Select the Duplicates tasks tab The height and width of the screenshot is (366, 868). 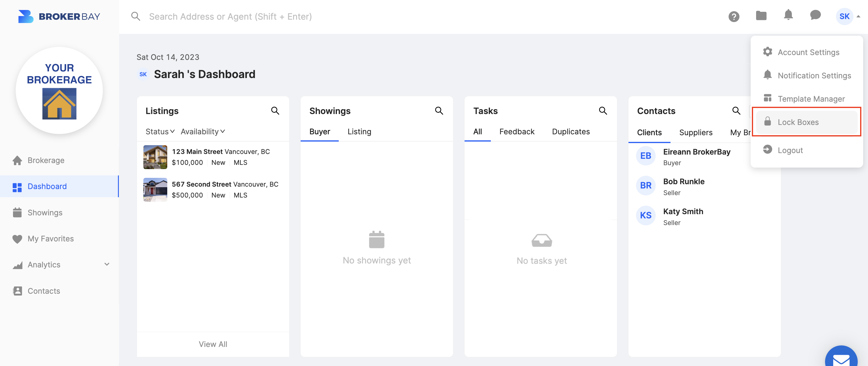click(x=571, y=132)
